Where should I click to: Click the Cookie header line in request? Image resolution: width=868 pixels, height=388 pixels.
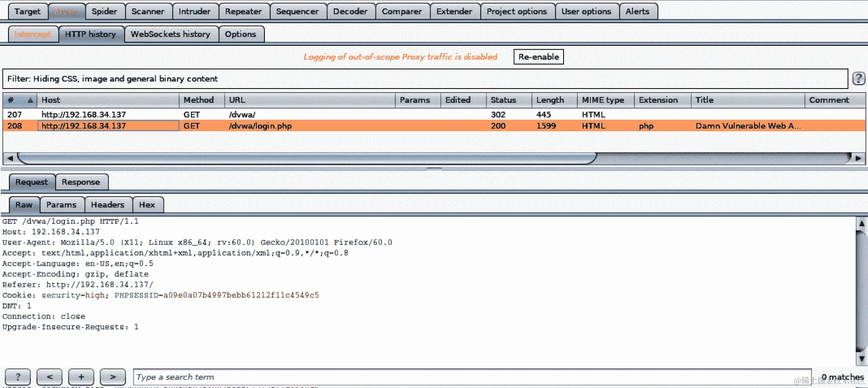point(161,295)
